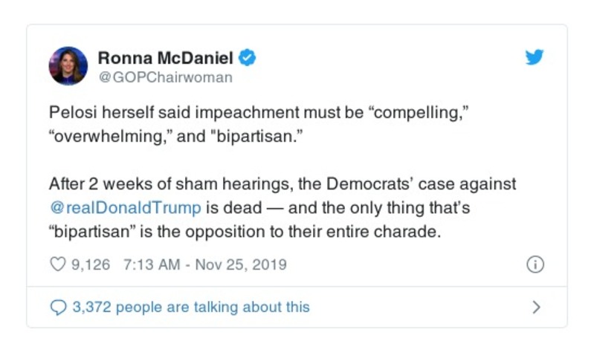
Task: Click the blue verified badge
Action: click(248, 57)
